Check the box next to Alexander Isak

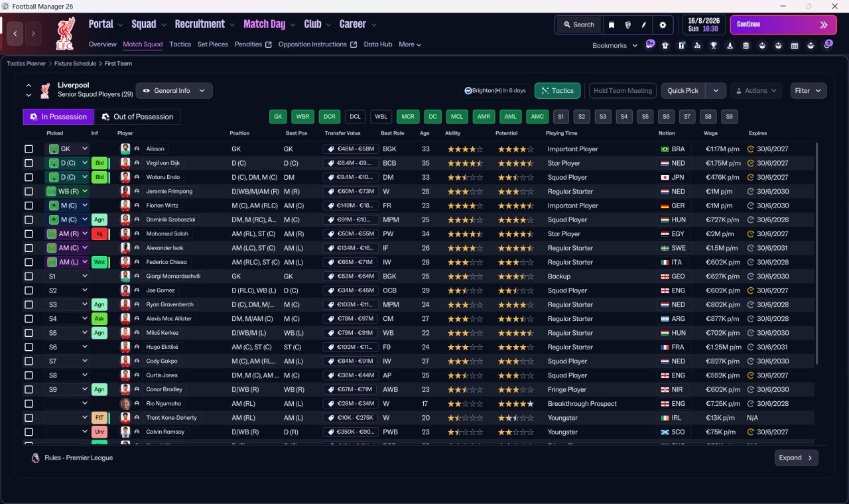[x=29, y=248]
